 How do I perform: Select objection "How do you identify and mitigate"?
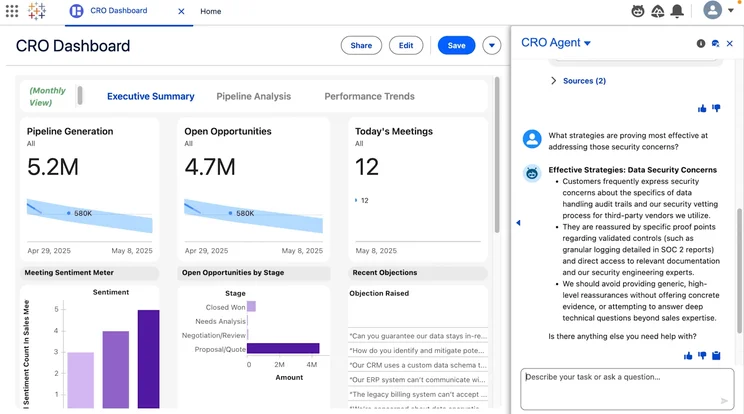(x=418, y=350)
